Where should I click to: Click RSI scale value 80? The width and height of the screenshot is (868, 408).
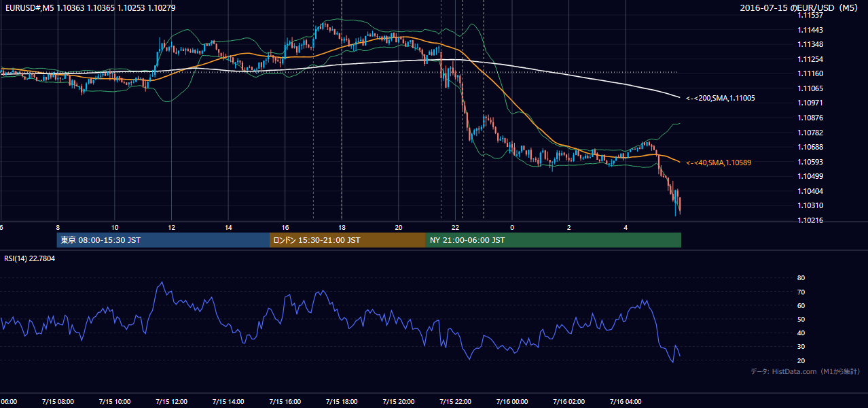(x=801, y=278)
